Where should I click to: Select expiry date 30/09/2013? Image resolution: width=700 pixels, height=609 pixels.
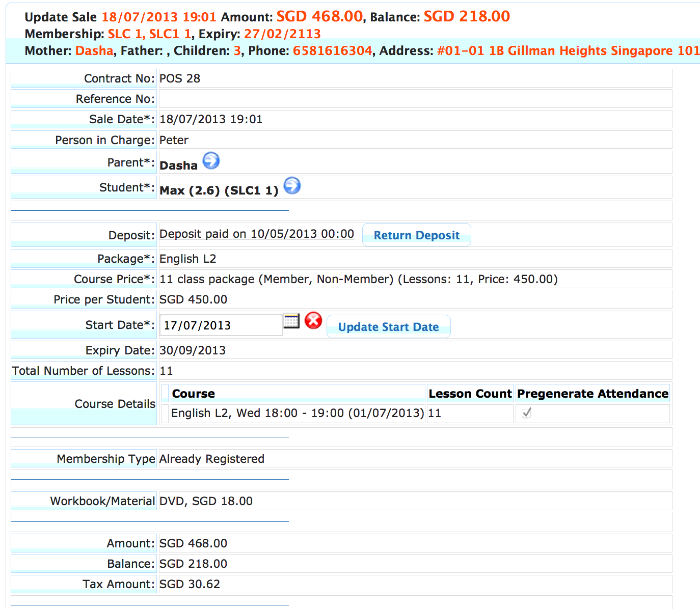(x=193, y=350)
